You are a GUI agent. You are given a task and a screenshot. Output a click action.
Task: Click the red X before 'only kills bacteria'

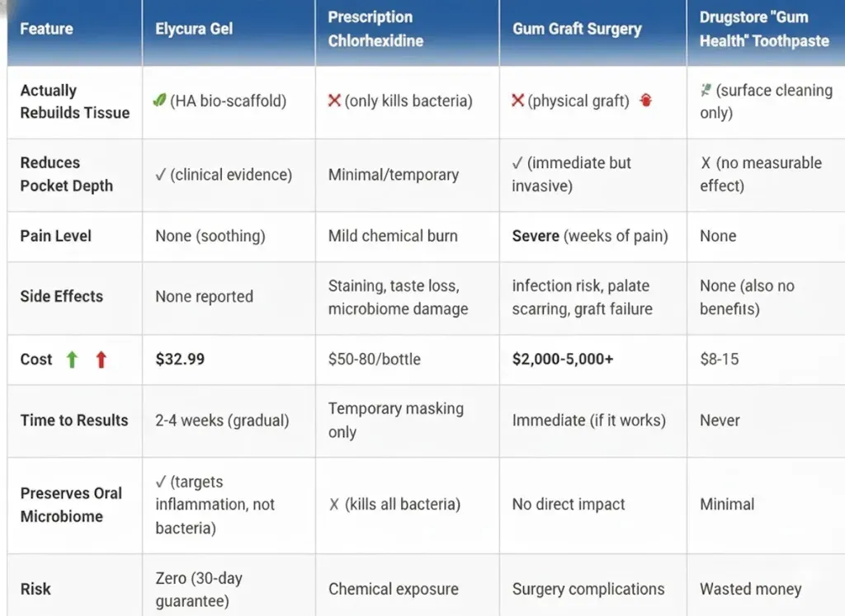pyautogui.click(x=334, y=101)
